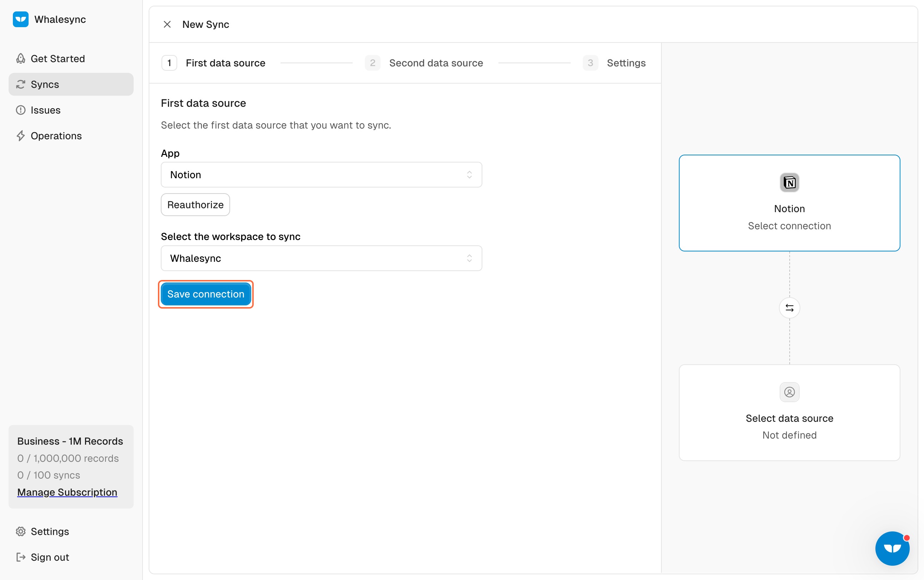The height and width of the screenshot is (580, 924).
Task: Click the swap direction arrows icon
Action: [x=789, y=307]
